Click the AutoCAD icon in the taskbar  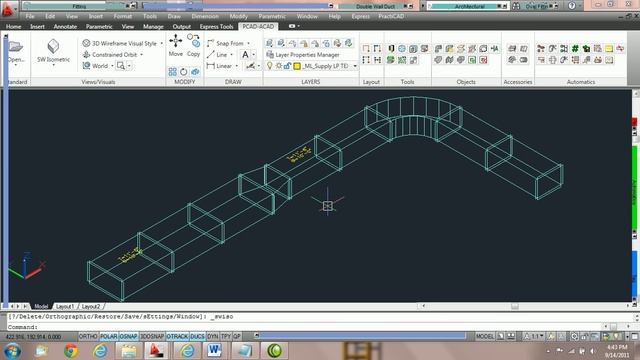tap(156, 351)
